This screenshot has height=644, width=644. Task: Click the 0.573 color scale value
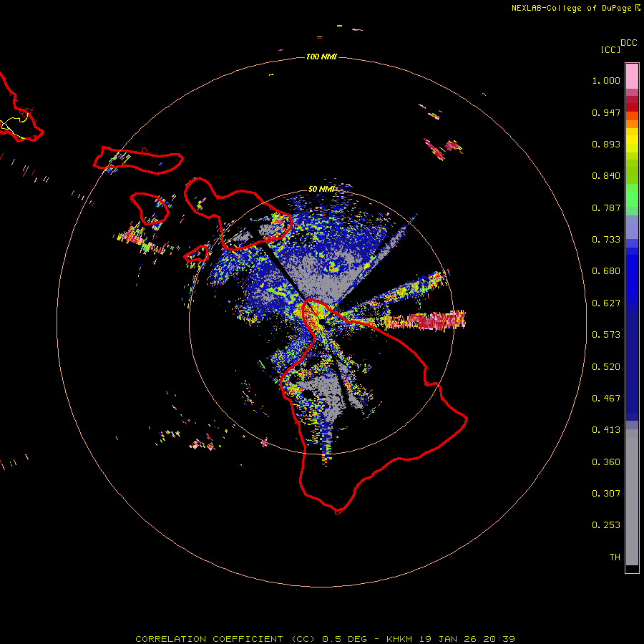(x=606, y=335)
